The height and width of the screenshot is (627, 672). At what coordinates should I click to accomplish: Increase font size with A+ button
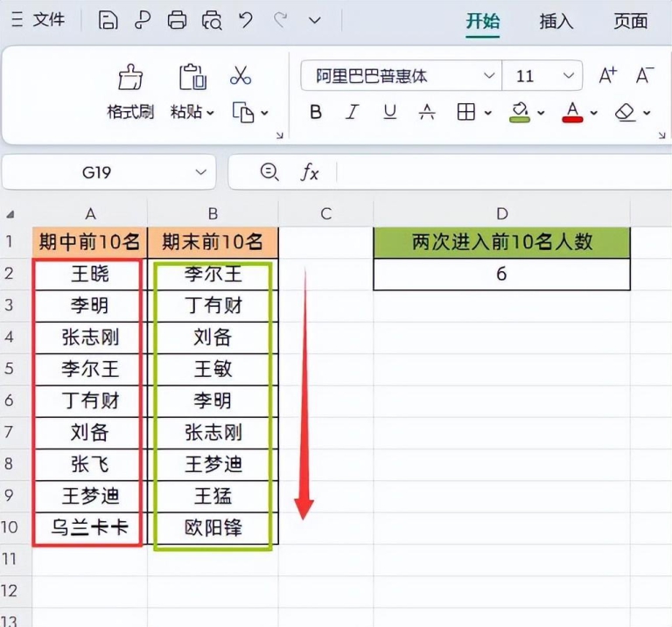click(607, 76)
